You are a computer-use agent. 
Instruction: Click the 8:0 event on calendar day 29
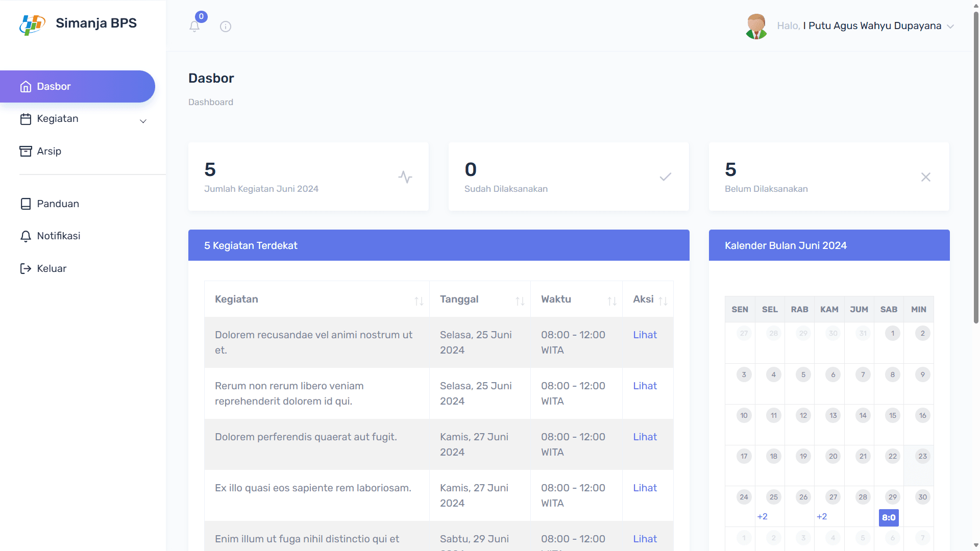[x=889, y=517]
